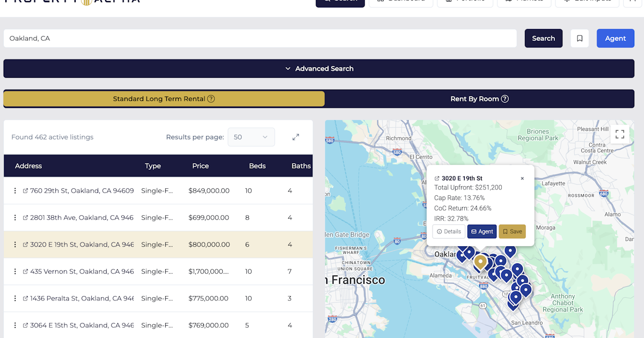Click IRR 32.78% in popup
644x338 pixels.
(451, 218)
